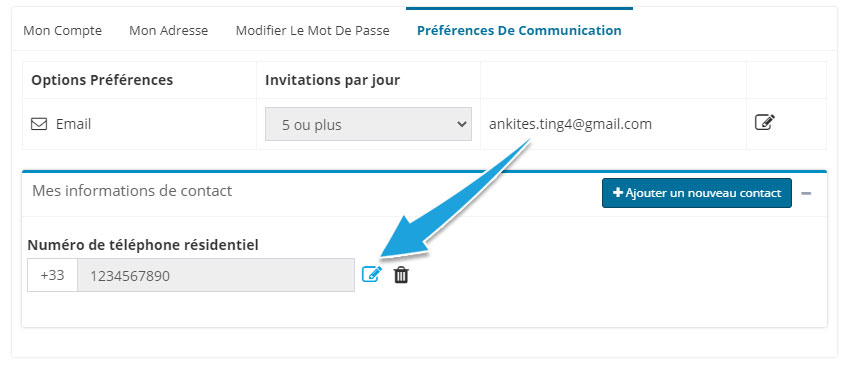The width and height of the screenshot is (852, 365).
Task: Click Ajouter un nouveau contact button
Action: point(697,193)
